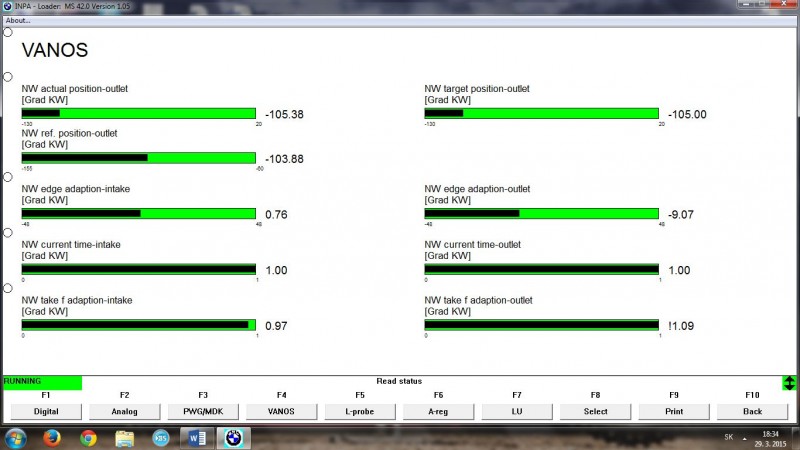Show hidden tray icons arrow
The image size is (800, 450).
(744, 438)
